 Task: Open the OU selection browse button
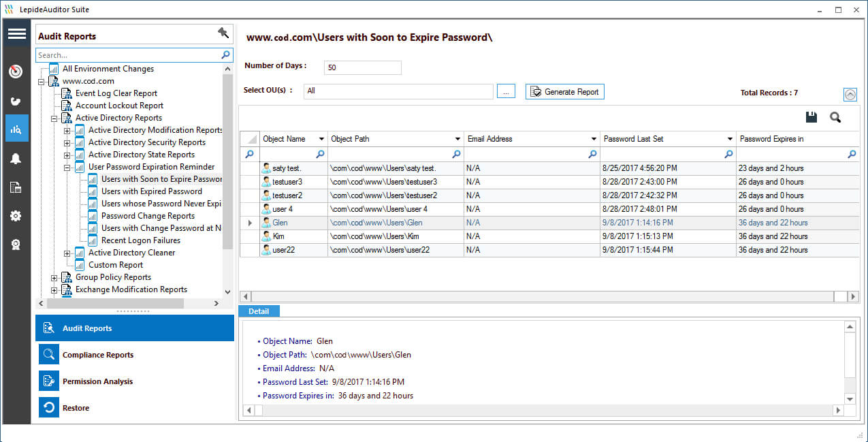pos(506,91)
